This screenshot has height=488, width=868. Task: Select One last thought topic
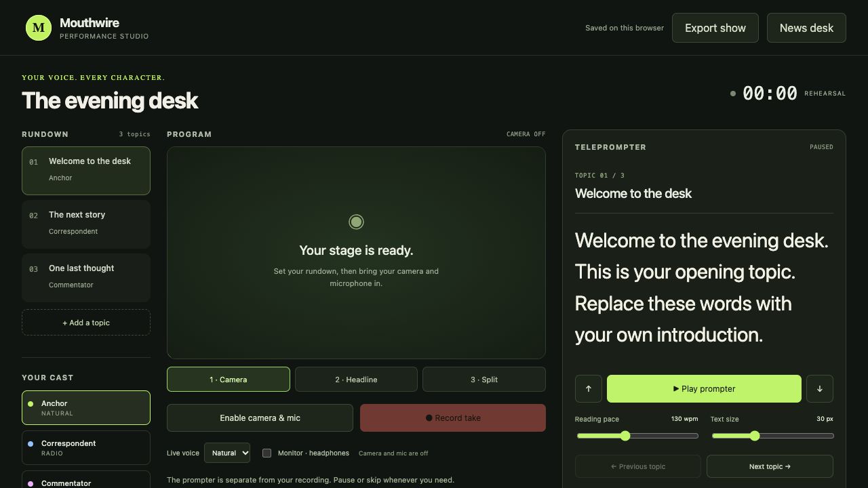[86, 278]
